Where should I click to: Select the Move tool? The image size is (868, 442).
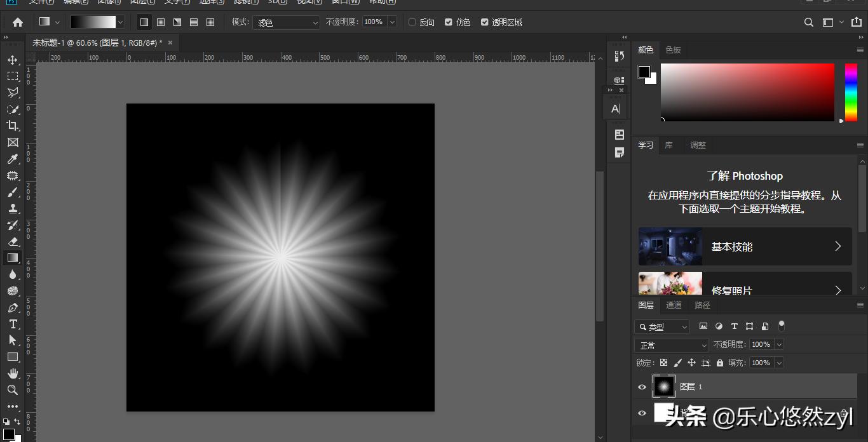(12, 60)
